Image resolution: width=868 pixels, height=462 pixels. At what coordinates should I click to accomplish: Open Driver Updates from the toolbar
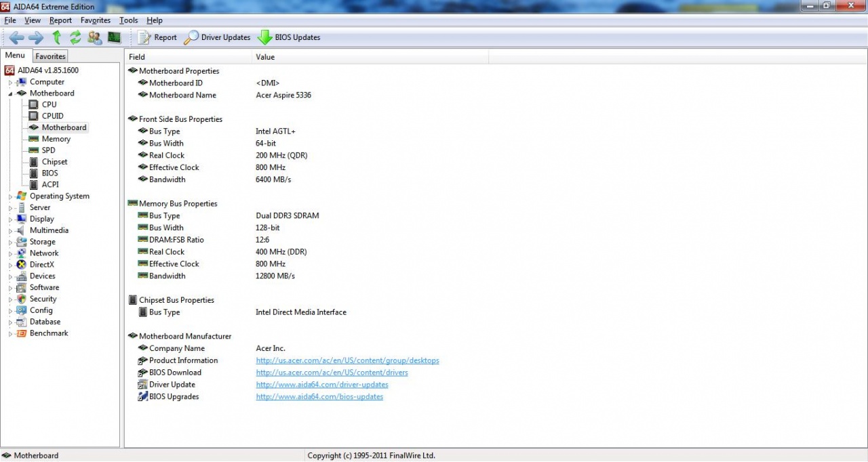point(218,37)
